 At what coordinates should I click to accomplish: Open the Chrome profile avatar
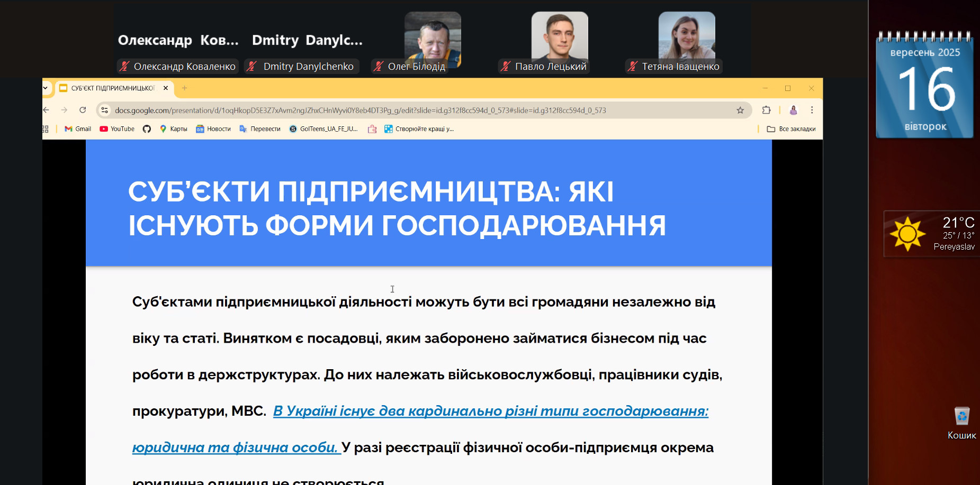793,110
